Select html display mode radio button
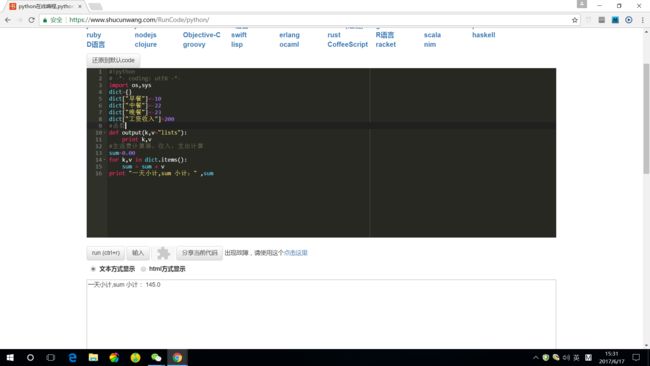This screenshot has width=650, height=366. 143,269
